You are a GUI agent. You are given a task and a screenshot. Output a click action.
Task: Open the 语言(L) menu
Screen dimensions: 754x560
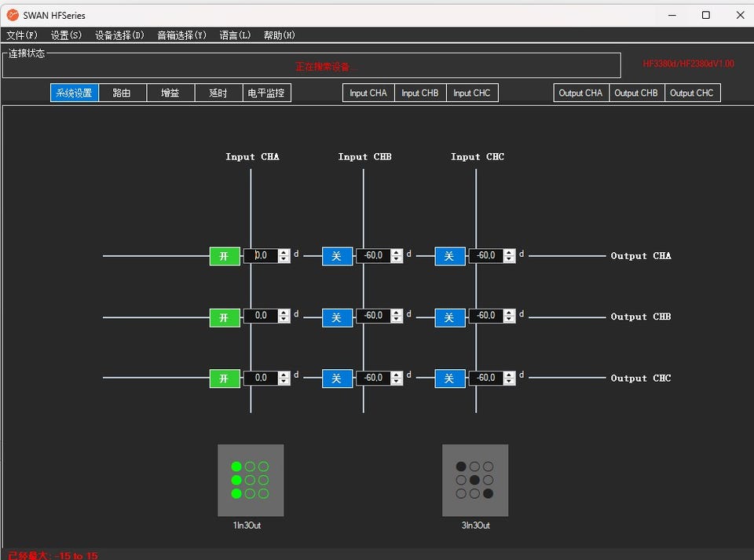click(x=235, y=35)
